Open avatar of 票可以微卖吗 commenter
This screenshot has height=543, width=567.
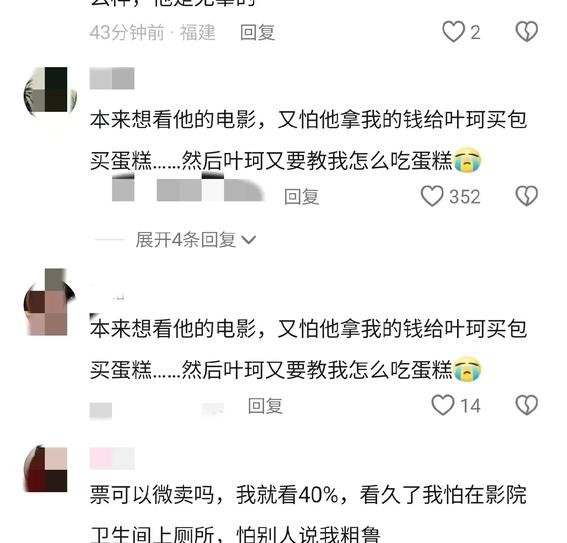(46, 469)
